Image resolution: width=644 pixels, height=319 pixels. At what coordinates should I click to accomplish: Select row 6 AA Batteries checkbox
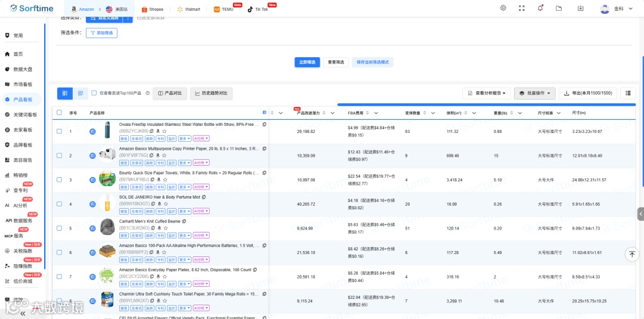59,252
